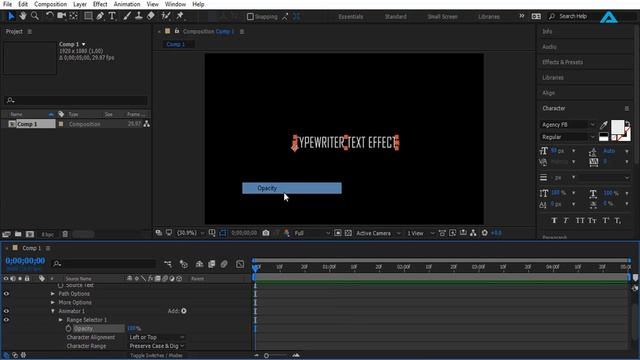Viewport: 640px width, 360px height.
Task: Expand Range Selector 1 group
Action: tap(61, 320)
